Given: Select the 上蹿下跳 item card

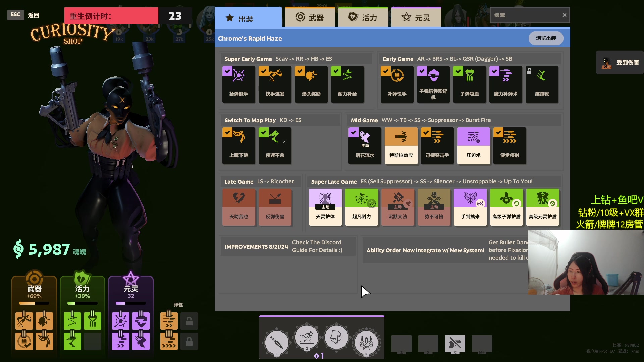Looking at the screenshot, I should (238, 146).
